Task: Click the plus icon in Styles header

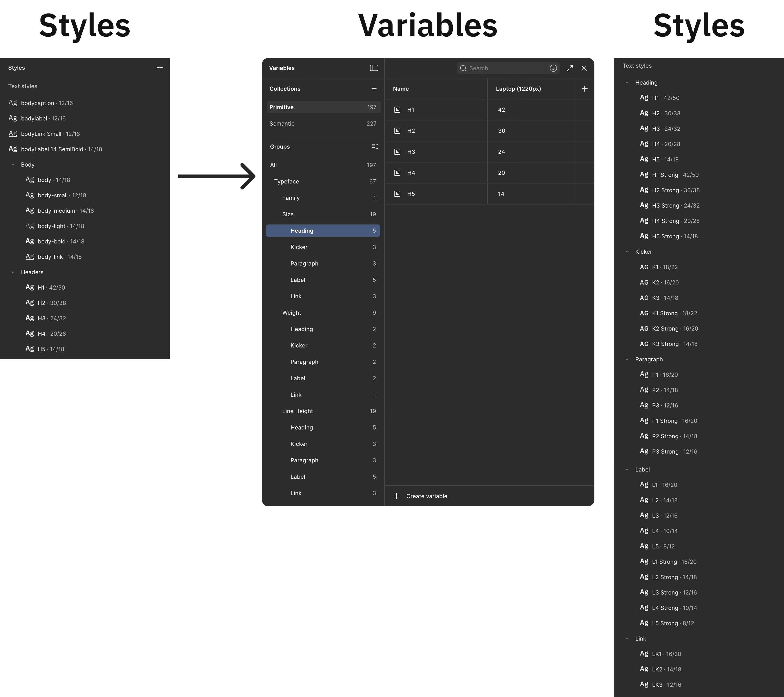Action: tap(160, 68)
